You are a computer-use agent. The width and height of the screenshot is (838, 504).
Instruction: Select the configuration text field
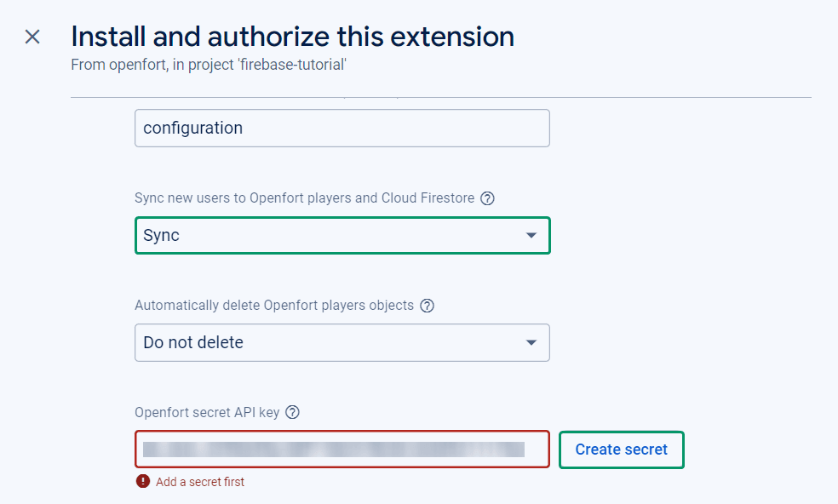[341, 128]
